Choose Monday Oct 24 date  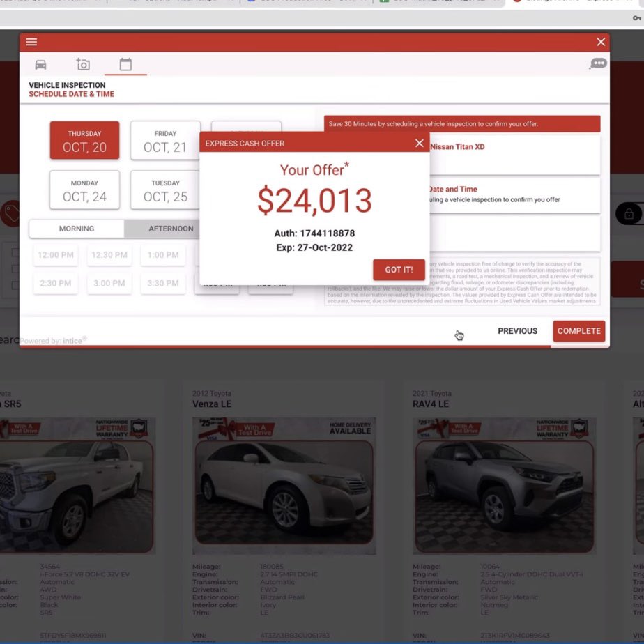[x=84, y=190]
